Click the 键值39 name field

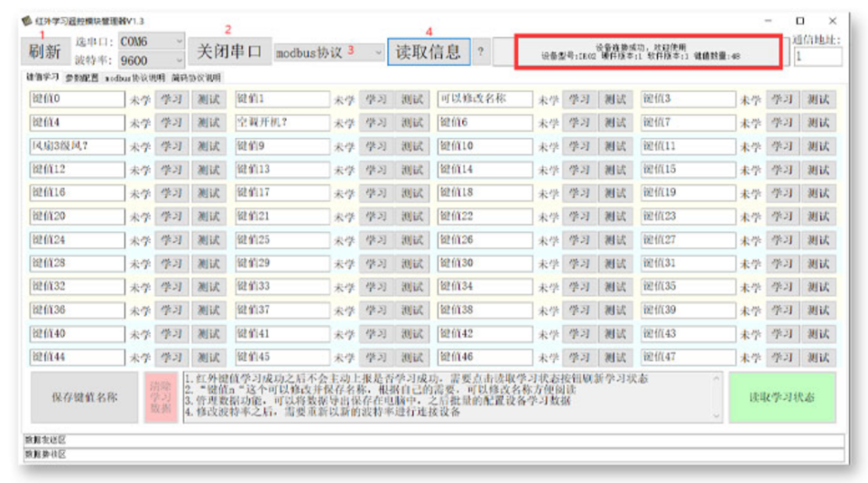pos(688,310)
